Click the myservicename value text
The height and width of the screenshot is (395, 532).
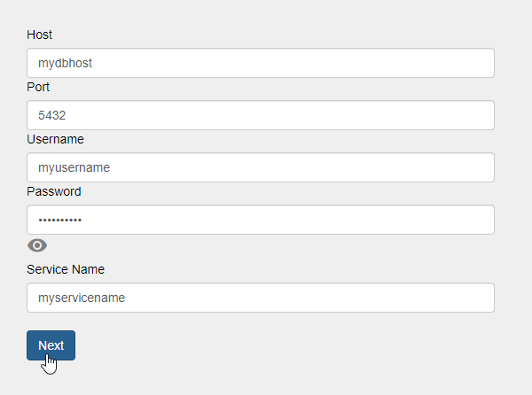(81, 298)
